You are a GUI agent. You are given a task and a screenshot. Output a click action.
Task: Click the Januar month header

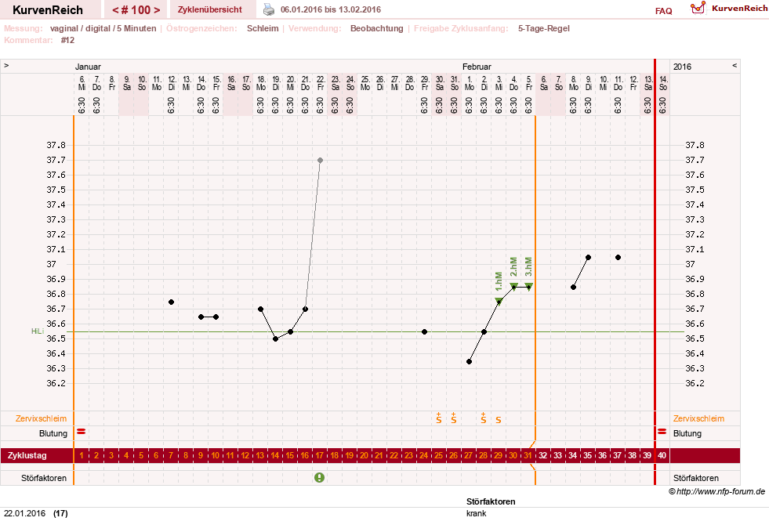pyautogui.click(x=88, y=67)
